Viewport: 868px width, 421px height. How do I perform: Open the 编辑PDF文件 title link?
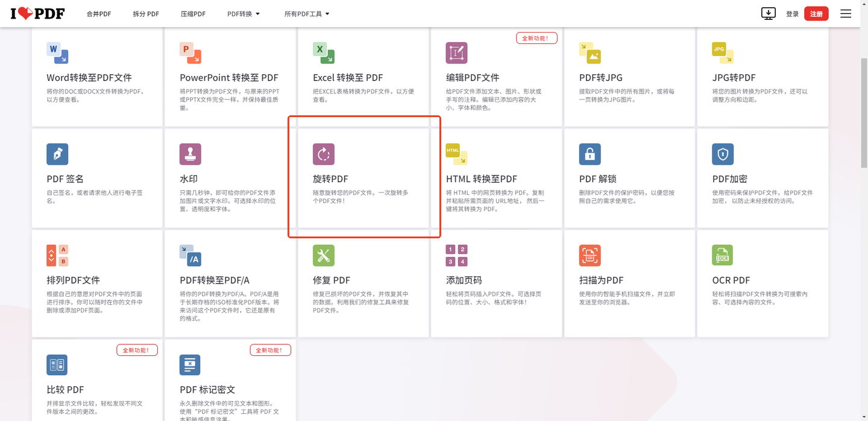(x=473, y=78)
